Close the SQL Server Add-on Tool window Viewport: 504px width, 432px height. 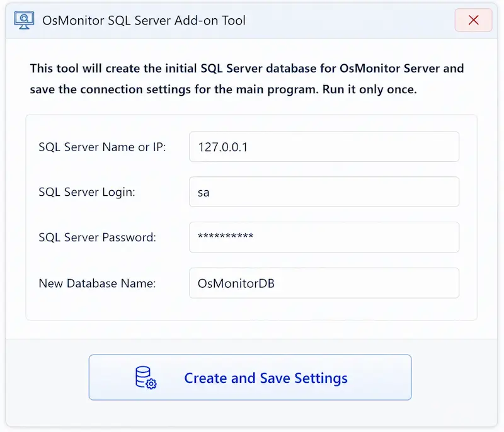coord(473,20)
